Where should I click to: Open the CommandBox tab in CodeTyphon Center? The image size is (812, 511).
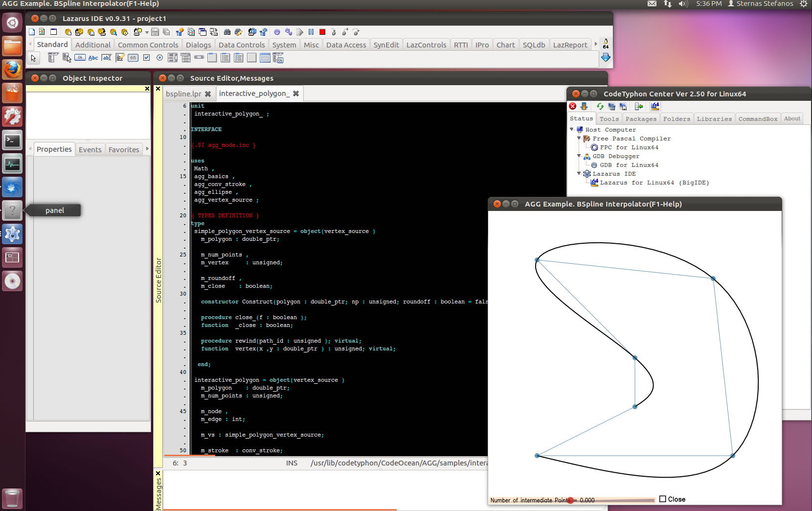point(758,118)
